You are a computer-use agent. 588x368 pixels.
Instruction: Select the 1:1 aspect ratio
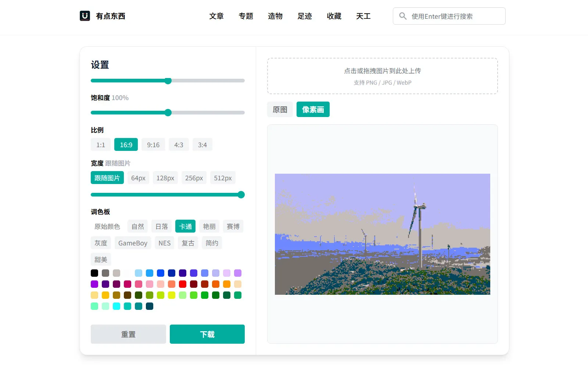[100, 144]
